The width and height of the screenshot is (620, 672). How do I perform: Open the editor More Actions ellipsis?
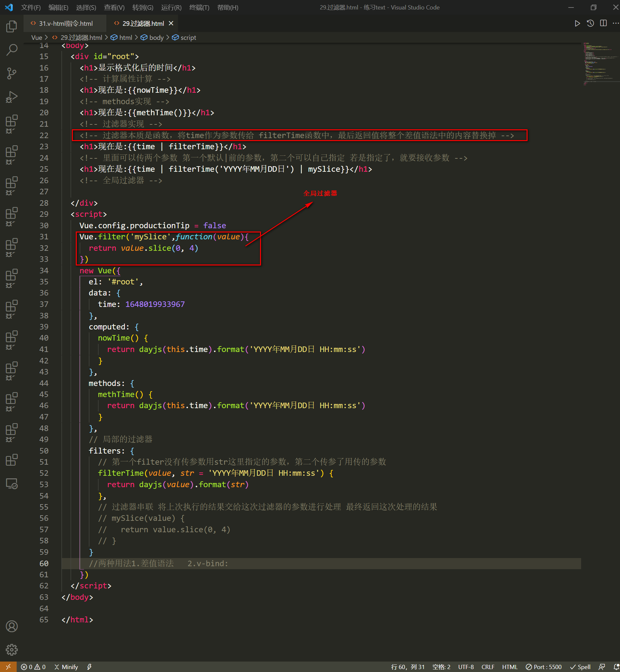click(x=616, y=23)
